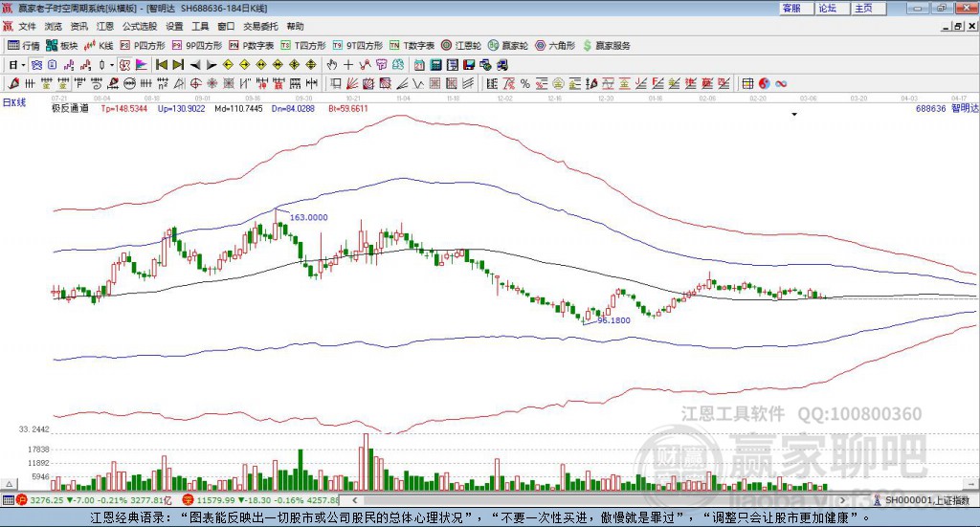The height and width of the screenshot is (527, 980).
Task: Switch to the K线 candlestick view
Action: 99,46
